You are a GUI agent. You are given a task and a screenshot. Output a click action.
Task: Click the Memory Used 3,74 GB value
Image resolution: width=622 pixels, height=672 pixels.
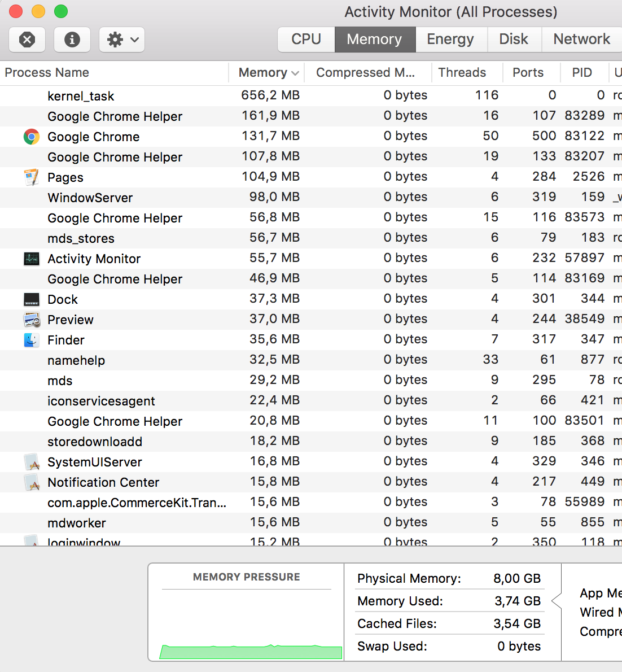click(518, 601)
